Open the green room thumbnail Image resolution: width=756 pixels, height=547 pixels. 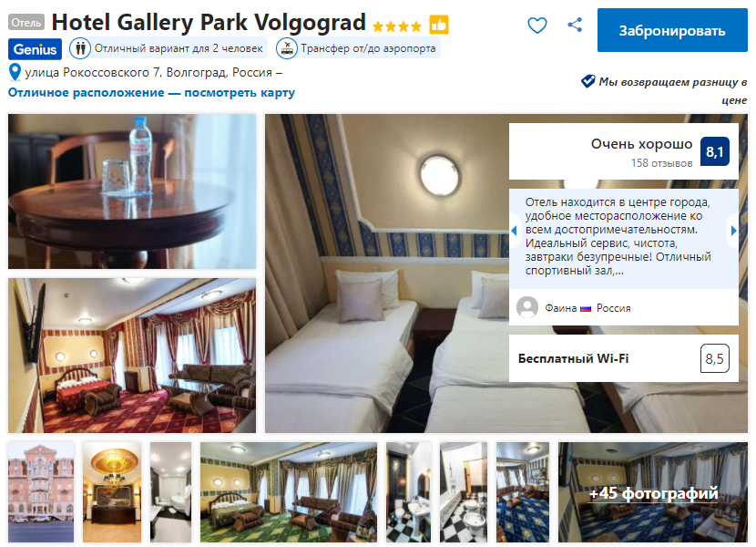pos(289,492)
